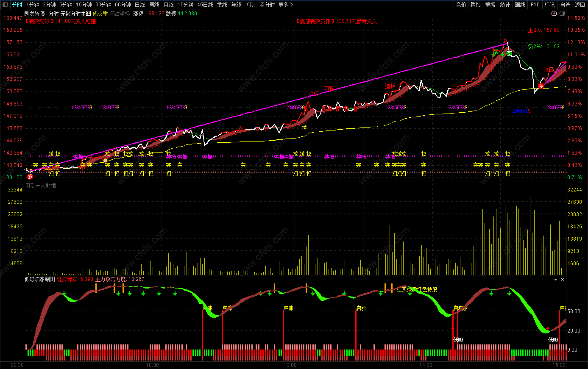
Task: Choose the 60分钟 period tab
Action: pyautogui.click(x=123, y=5)
